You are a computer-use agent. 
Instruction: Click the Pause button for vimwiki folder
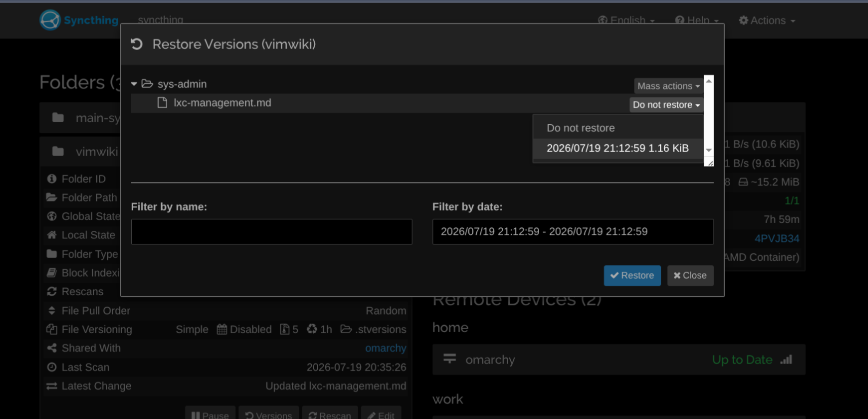[x=210, y=414]
